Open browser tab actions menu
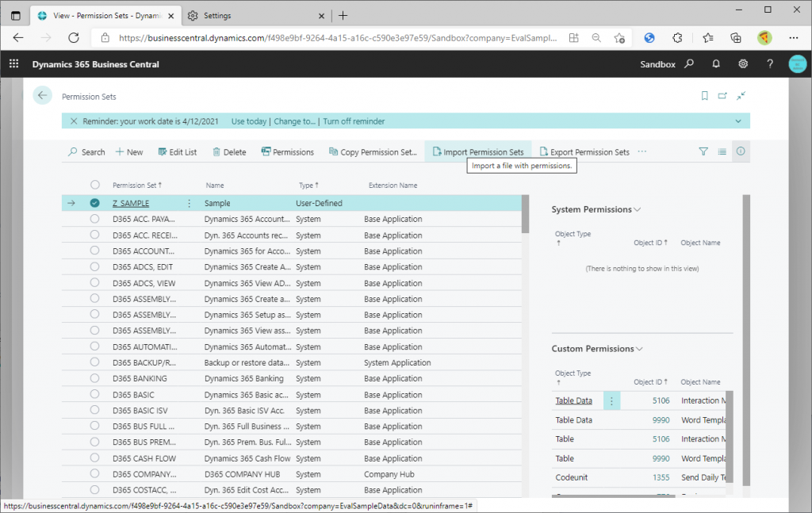Screen dimensions: 812x513 pyautogui.click(x=16, y=16)
